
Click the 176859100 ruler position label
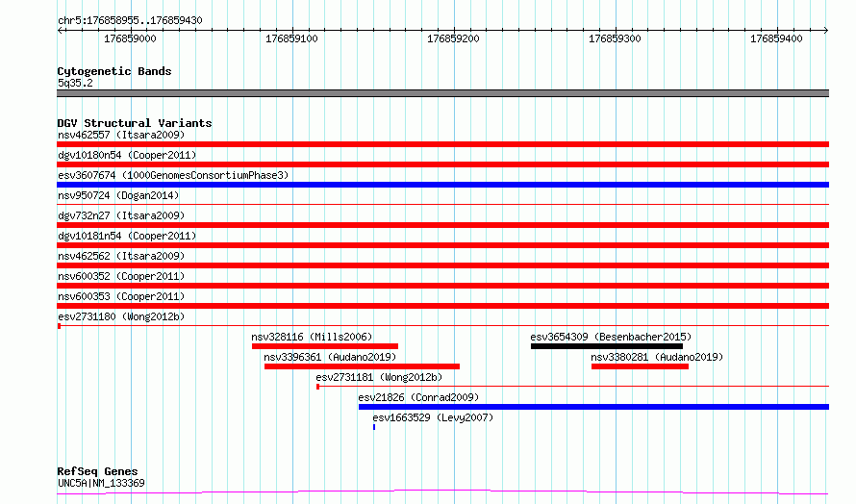[x=291, y=38]
